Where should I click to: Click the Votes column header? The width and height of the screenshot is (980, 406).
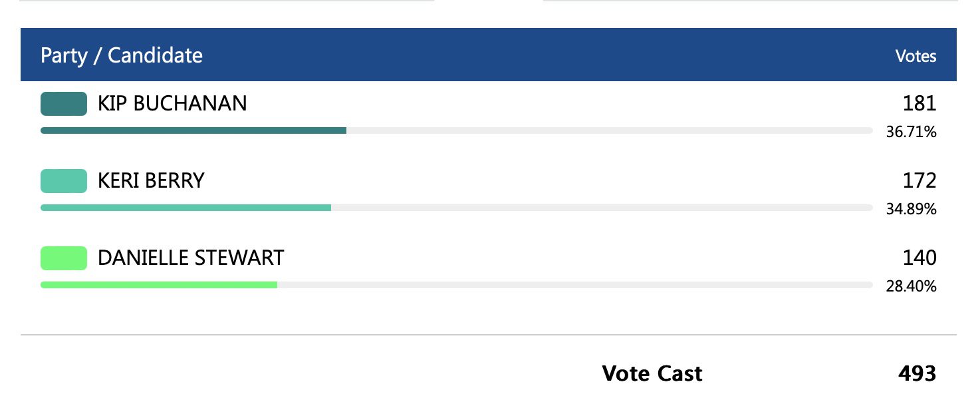[x=916, y=57]
